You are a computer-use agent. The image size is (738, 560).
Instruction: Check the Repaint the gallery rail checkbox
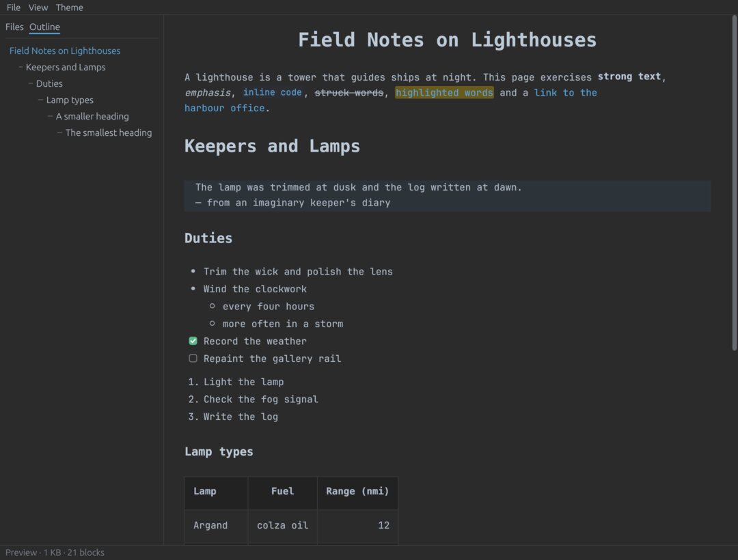click(x=193, y=359)
